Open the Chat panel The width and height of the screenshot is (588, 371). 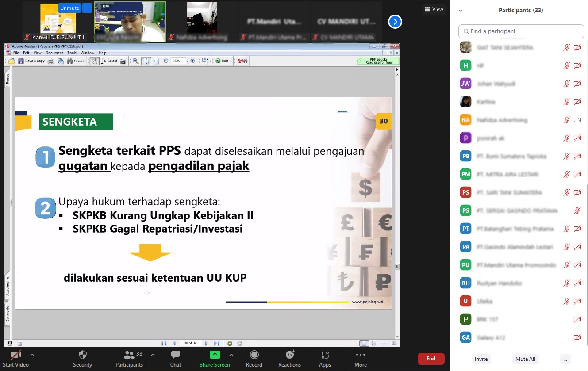[x=176, y=355]
